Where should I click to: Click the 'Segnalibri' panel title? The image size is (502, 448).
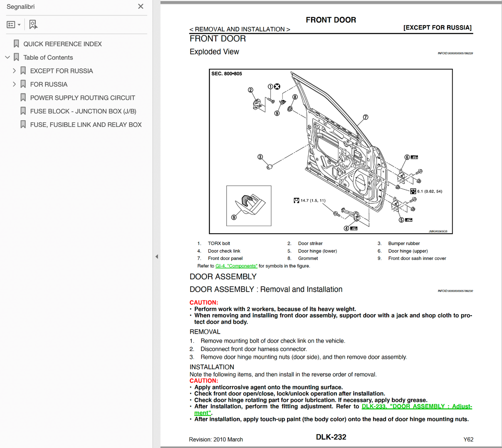click(x=20, y=7)
